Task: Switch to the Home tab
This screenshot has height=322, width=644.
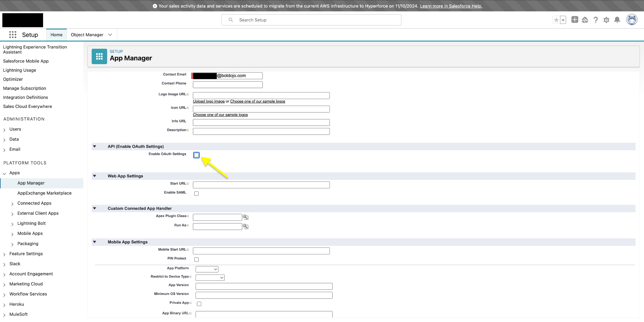Action: (57, 35)
